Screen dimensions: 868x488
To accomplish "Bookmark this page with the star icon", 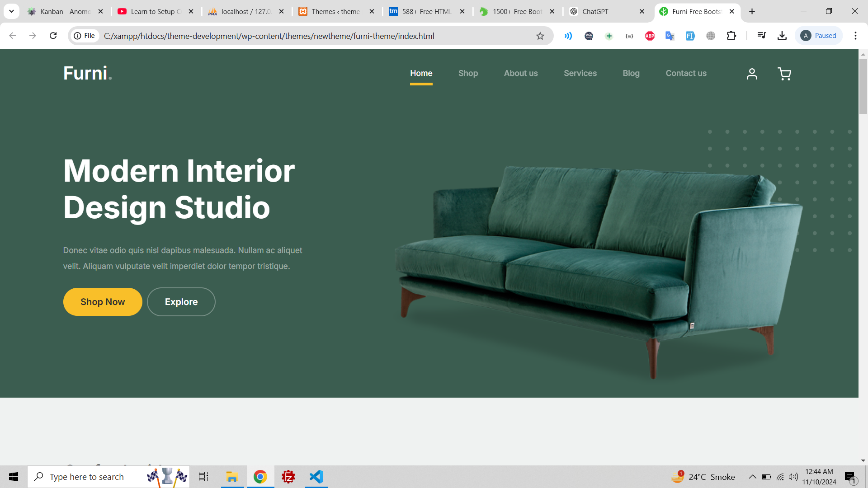I will pos(540,36).
